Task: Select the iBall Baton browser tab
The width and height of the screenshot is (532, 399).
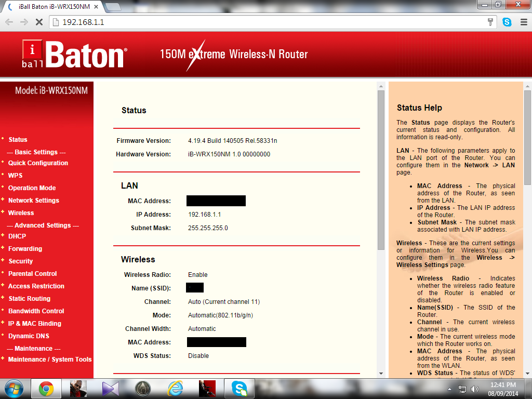Action: pyautogui.click(x=52, y=7)
